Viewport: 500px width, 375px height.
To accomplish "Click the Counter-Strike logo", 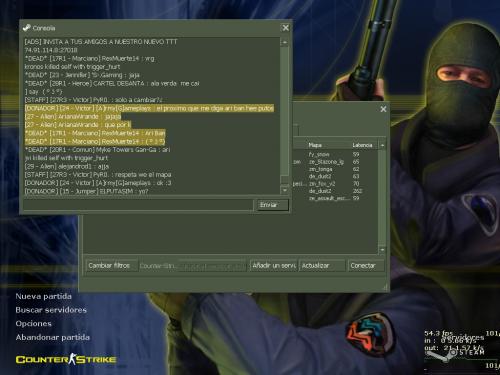I will 66,359.
